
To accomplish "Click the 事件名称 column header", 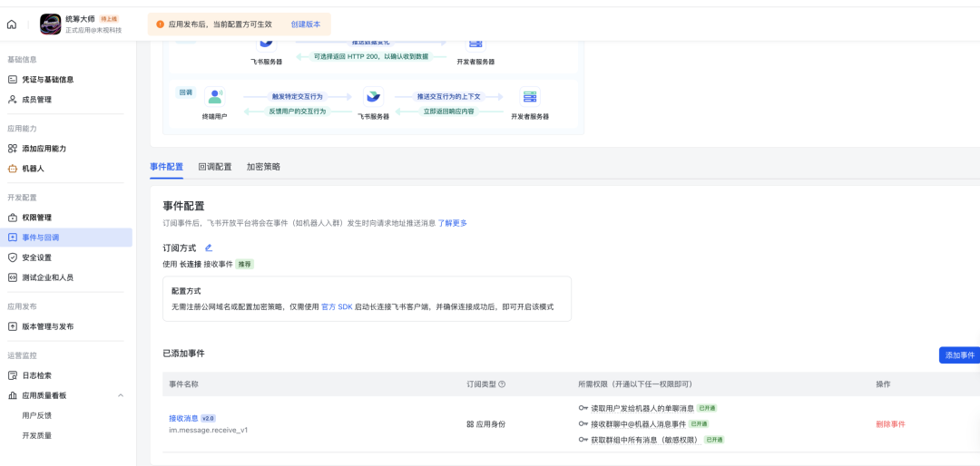I will tap(183, 384).
